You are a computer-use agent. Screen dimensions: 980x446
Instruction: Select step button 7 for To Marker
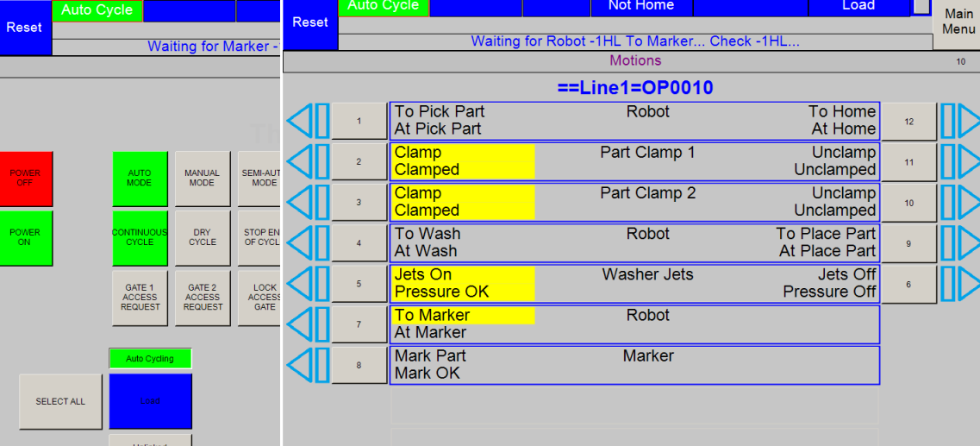pos(359,324)
